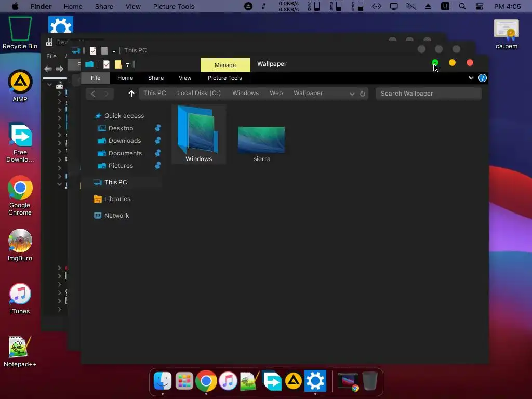532x399 pixels.
Task: Open Pictures in Quick access
Action: pyautogui.click(x=121, y=166)
